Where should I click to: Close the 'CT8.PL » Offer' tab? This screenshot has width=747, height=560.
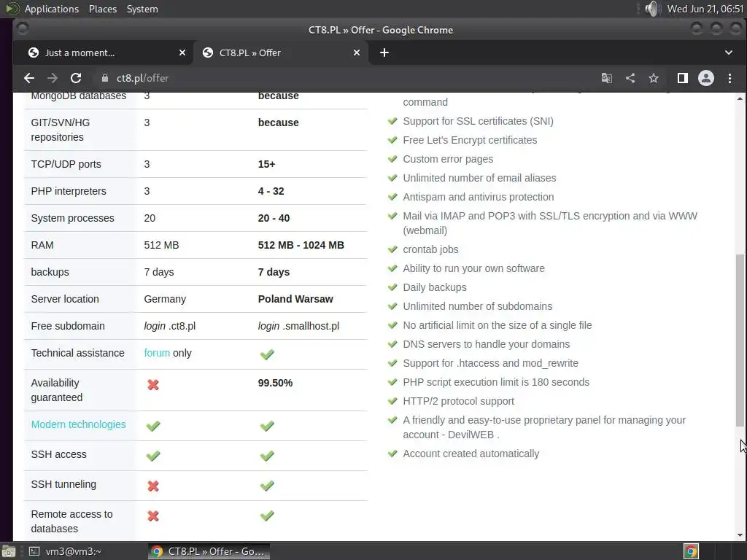356,52
